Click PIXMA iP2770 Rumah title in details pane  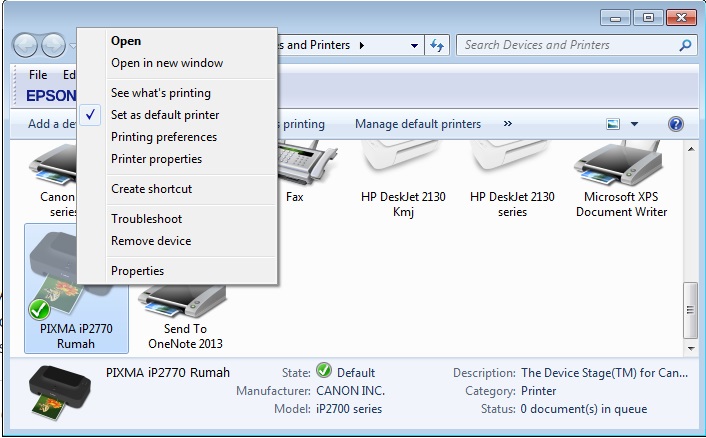tap(167, 373)
